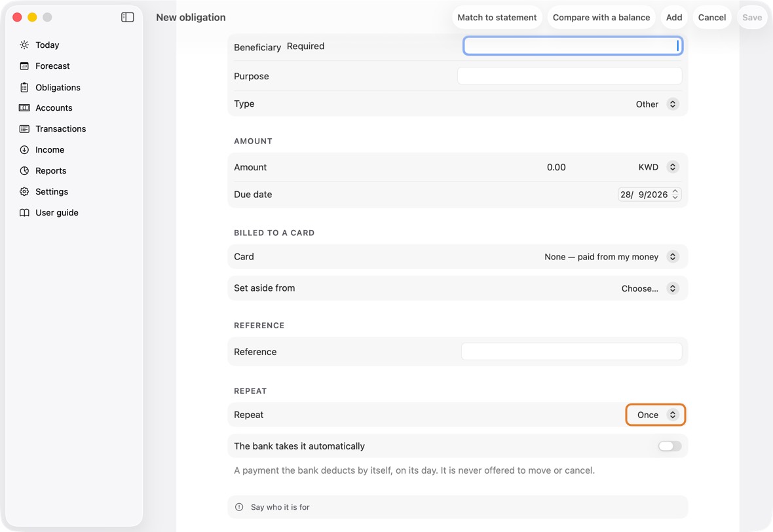The height and width of the screenshot is (532, 773).
Task: Open Transactions via its list icon
Action: [x=24, y=128]
